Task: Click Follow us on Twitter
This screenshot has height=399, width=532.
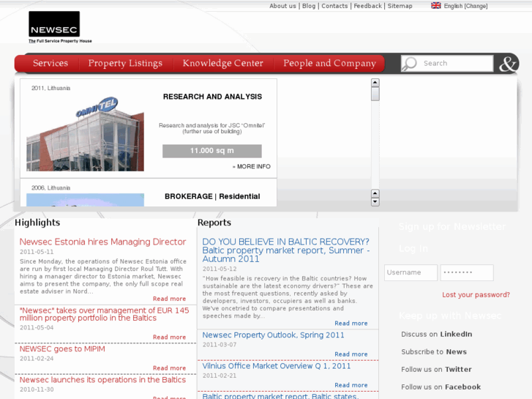Action: 436,370
